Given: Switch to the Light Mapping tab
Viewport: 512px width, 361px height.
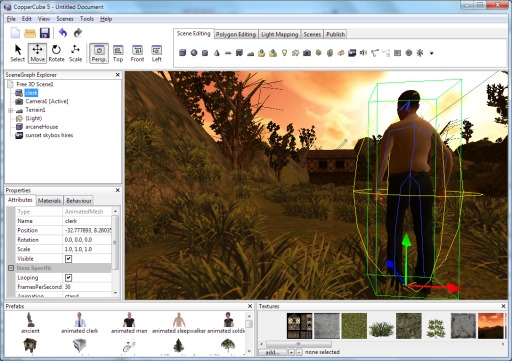Looking at the screenshot, I should click(x=279, y=34).
